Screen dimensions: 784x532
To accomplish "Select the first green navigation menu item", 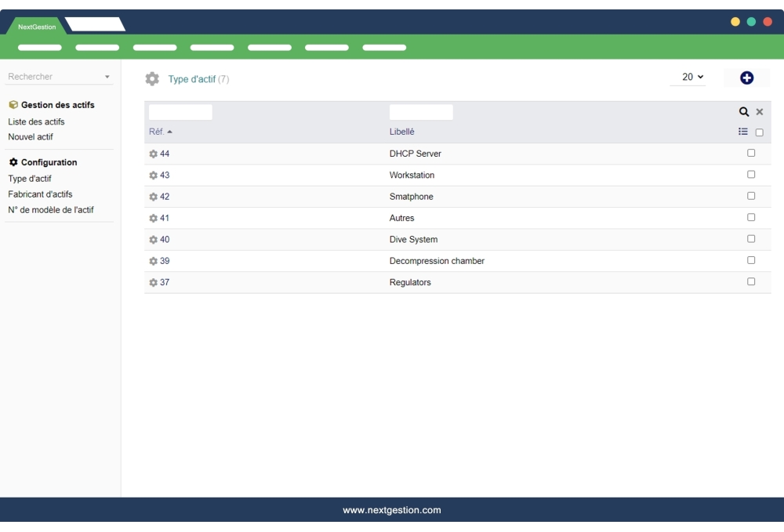I will 41,47.
